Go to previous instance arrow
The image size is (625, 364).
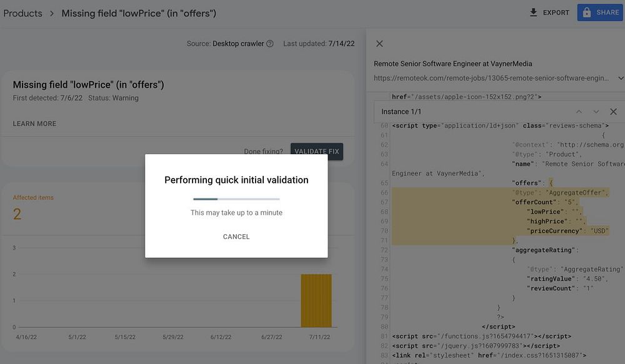[579, 112]
